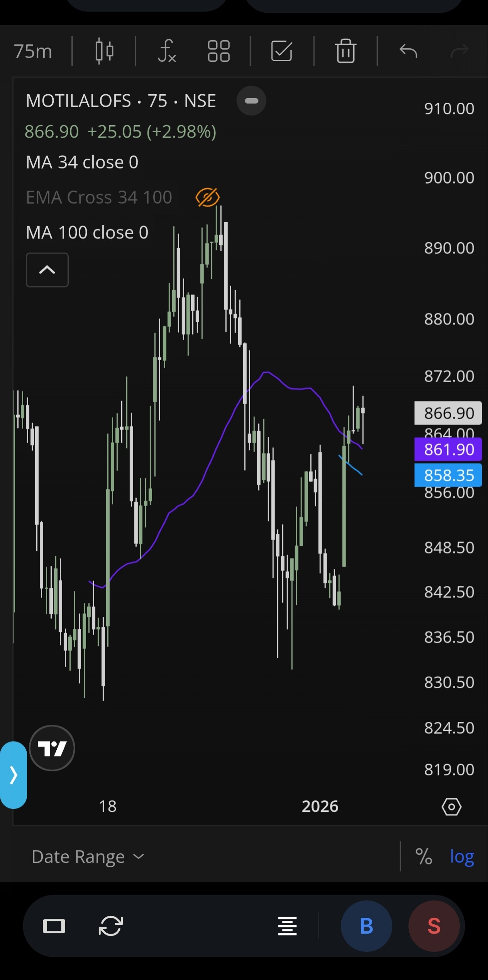Tick the checkmark box in toolbar

[281, 51]
